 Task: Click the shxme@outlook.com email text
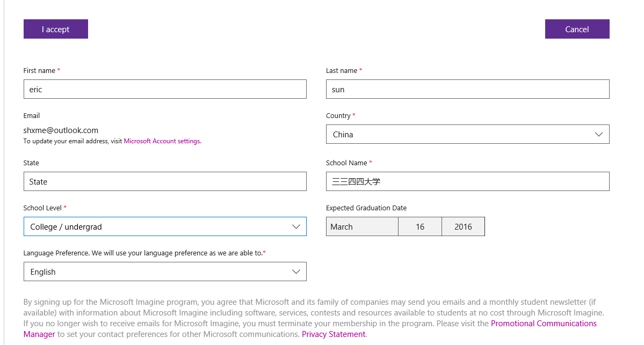(x=61, y=130)
